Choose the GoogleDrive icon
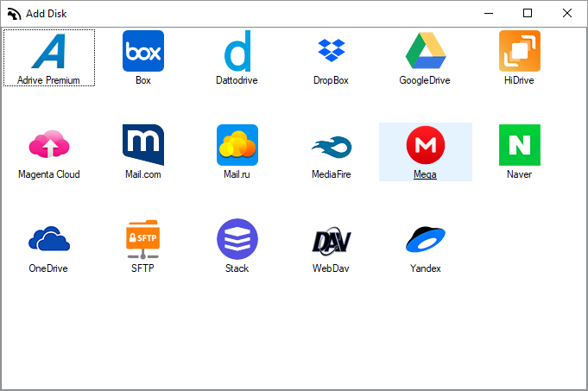Viewport: 588px width, 391px height. 426,51
